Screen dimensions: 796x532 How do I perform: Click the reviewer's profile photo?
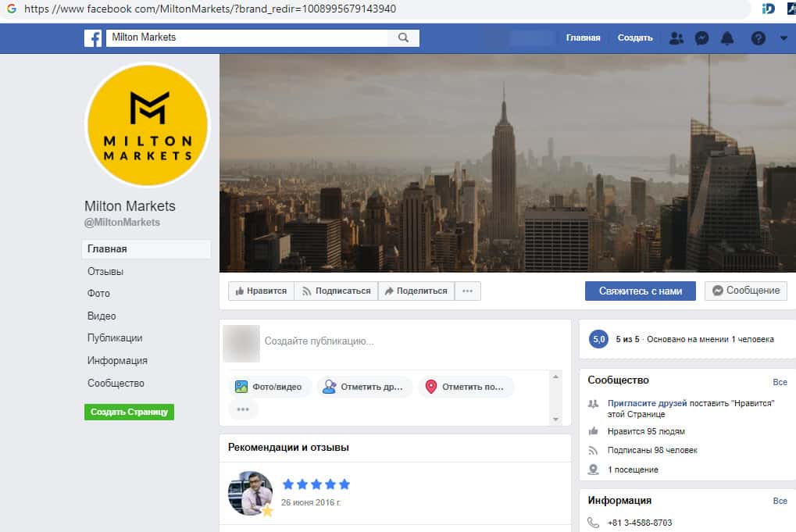[250, 494]
